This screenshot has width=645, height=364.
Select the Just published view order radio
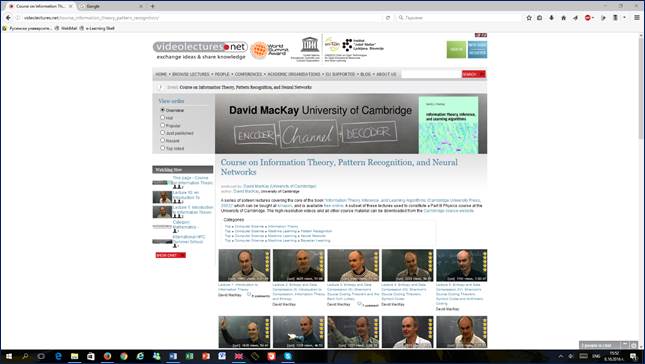pos(162,133)
